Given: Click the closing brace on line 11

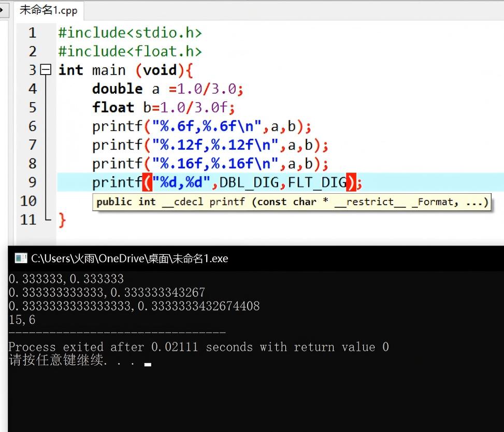Looking at the screenshot, I should [62, 220].
